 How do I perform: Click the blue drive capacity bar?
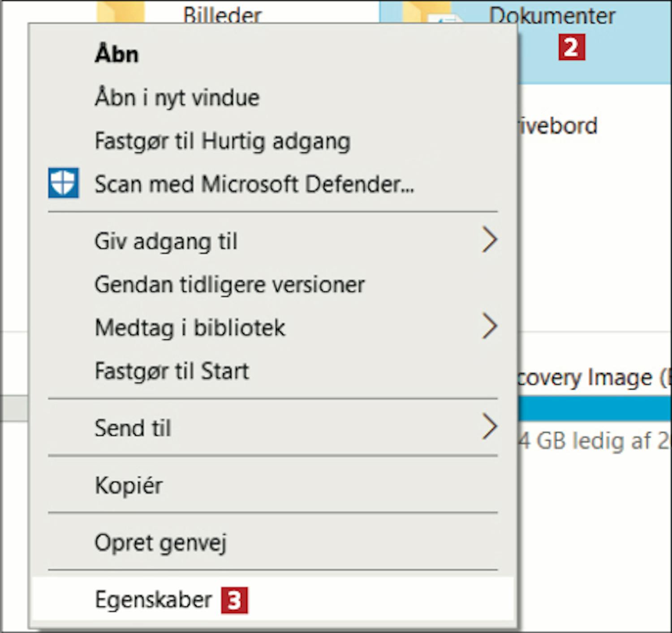pos(594,409)
